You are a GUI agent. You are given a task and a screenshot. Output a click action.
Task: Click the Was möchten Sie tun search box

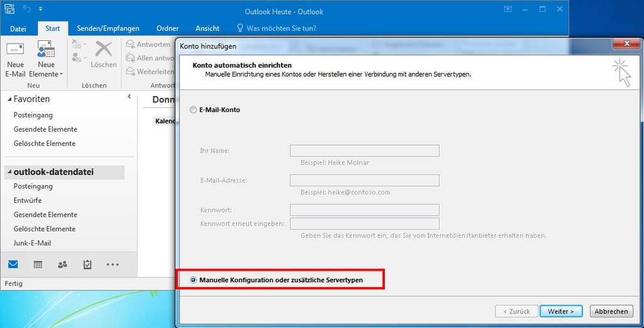(x=277, y=28)
